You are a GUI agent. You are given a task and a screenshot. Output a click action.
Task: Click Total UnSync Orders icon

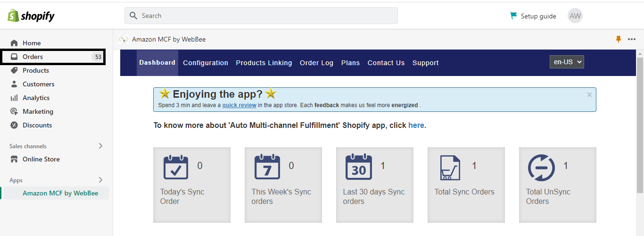(x=541, y=168)
